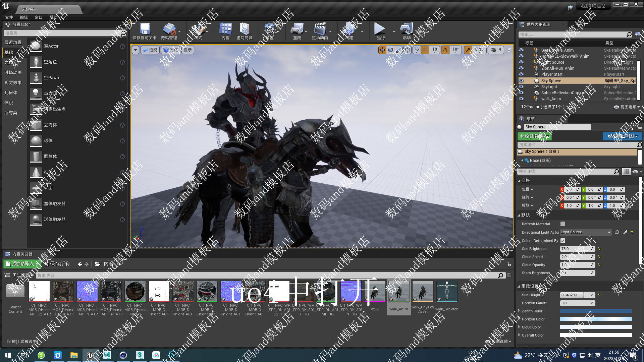Open the 位置 location type dropdown
This screenshot has height=362, width=644.
coord(527,189)
